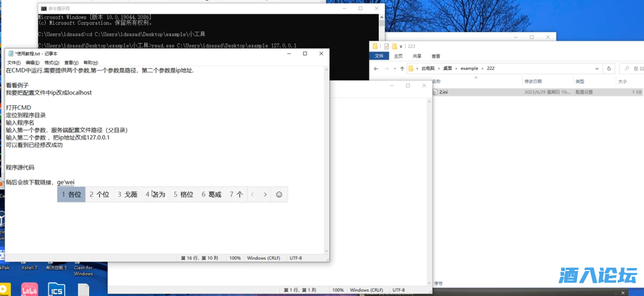
Task: Show next page of IME candidates
Action: [x=265, y=194]
